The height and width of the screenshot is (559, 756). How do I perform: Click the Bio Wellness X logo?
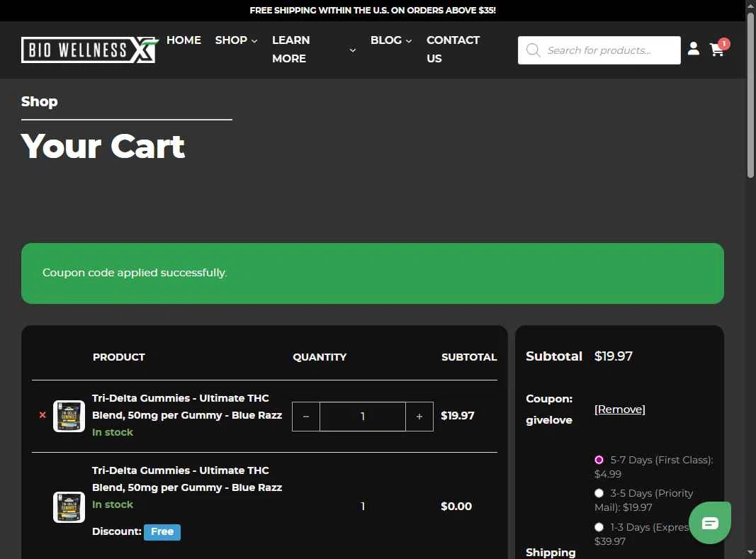(90, 50)
